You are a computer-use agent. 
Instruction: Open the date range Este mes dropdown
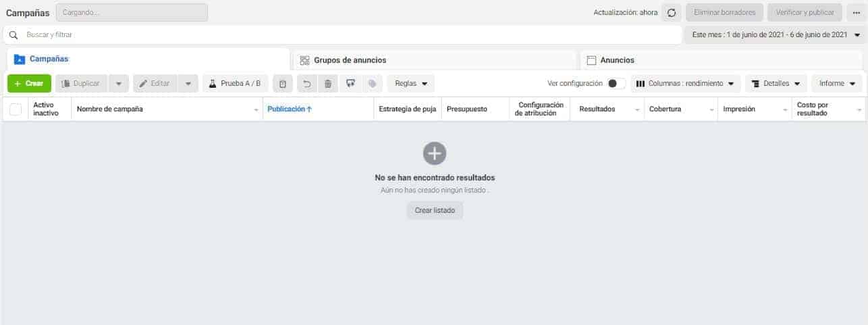tap(776, 34)
